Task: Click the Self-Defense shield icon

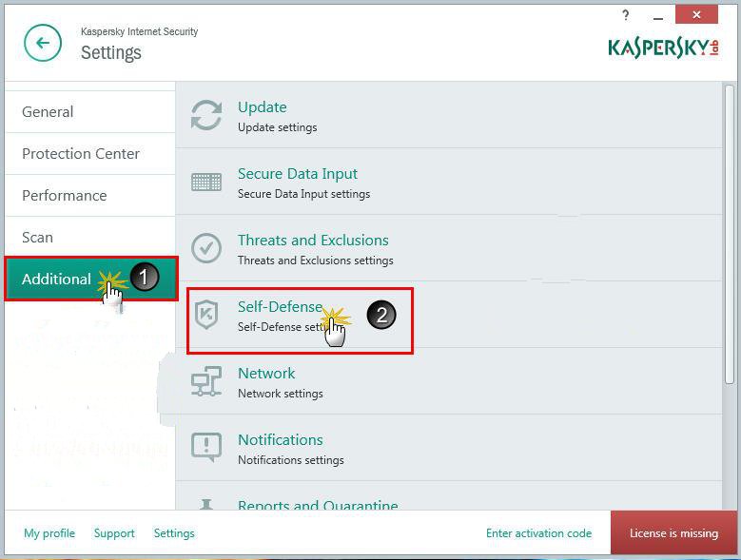Action: coord(206,314)
